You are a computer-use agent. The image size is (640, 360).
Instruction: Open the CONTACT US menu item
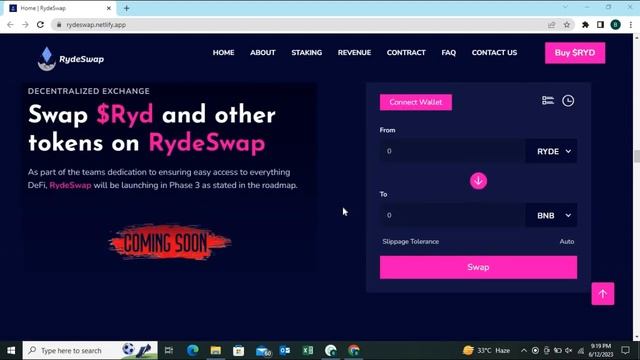pyautogui.click(x=494, y=53)
